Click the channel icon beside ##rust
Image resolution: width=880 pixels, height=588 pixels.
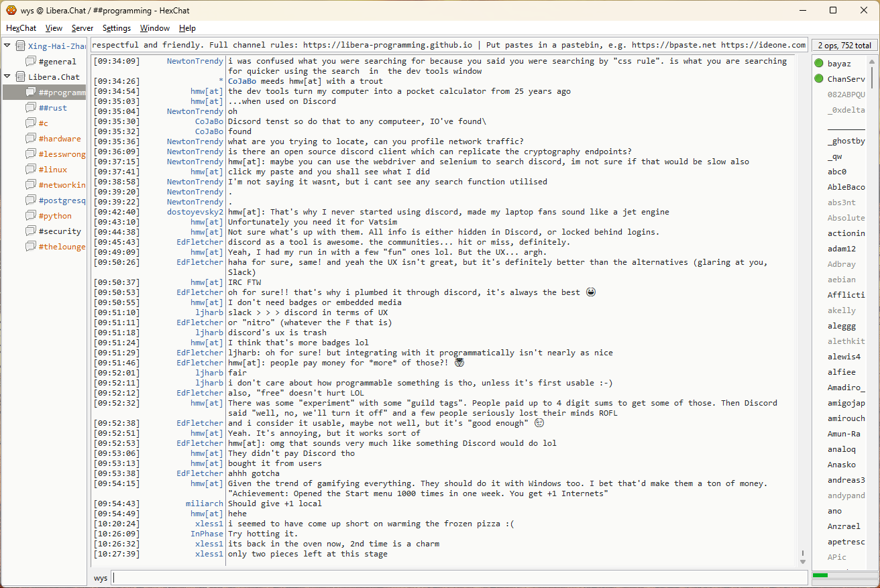[31, 108]
